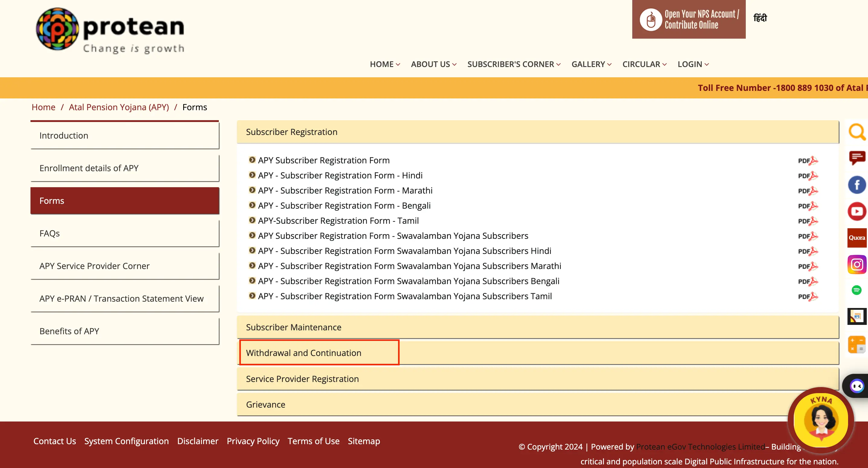Viewport: 868px width, 468px height.
Task: Open the YouTube channel icon
Action: point(857,211)
